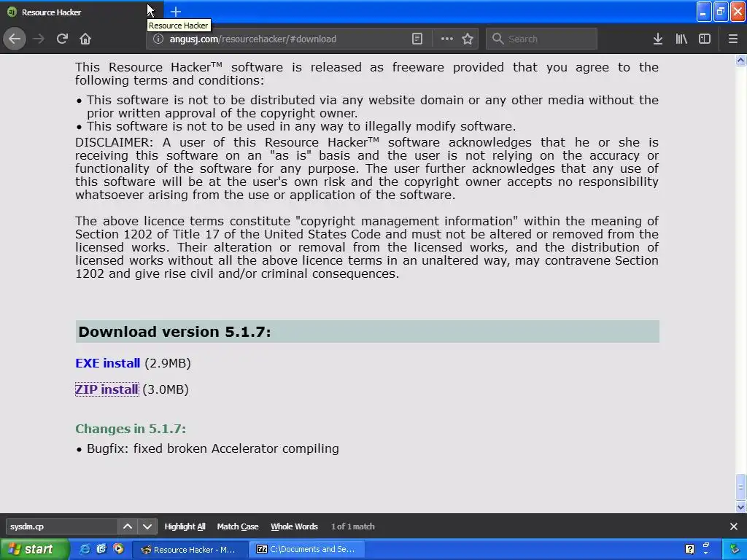Launch Internet Explorer from quick launch

85,549
